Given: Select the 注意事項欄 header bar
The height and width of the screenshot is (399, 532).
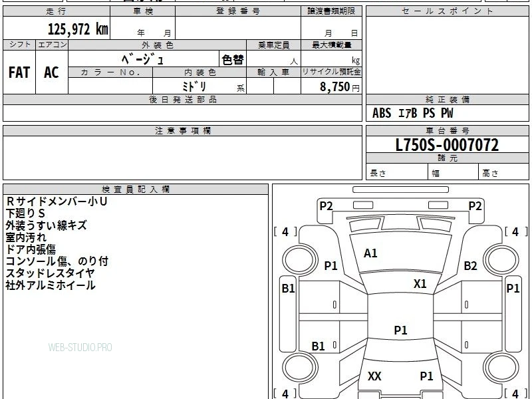Looking at the screenshot, I should point(182,130).
